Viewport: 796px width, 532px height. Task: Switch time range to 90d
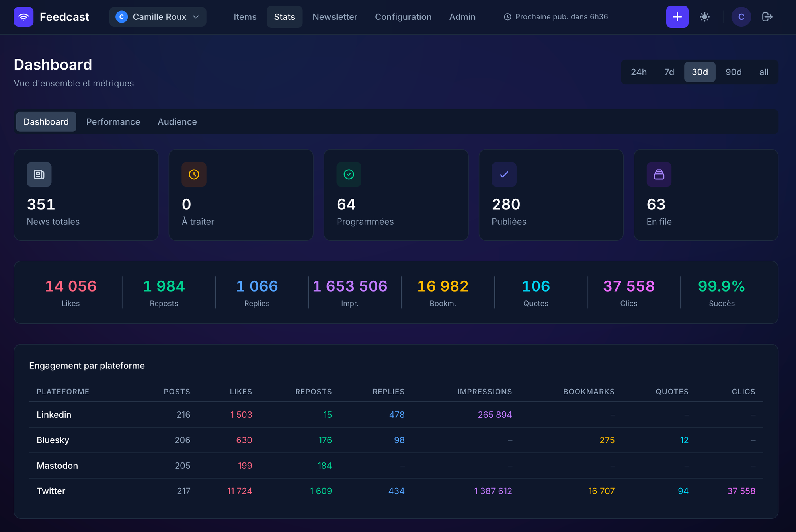pos(733,72)
